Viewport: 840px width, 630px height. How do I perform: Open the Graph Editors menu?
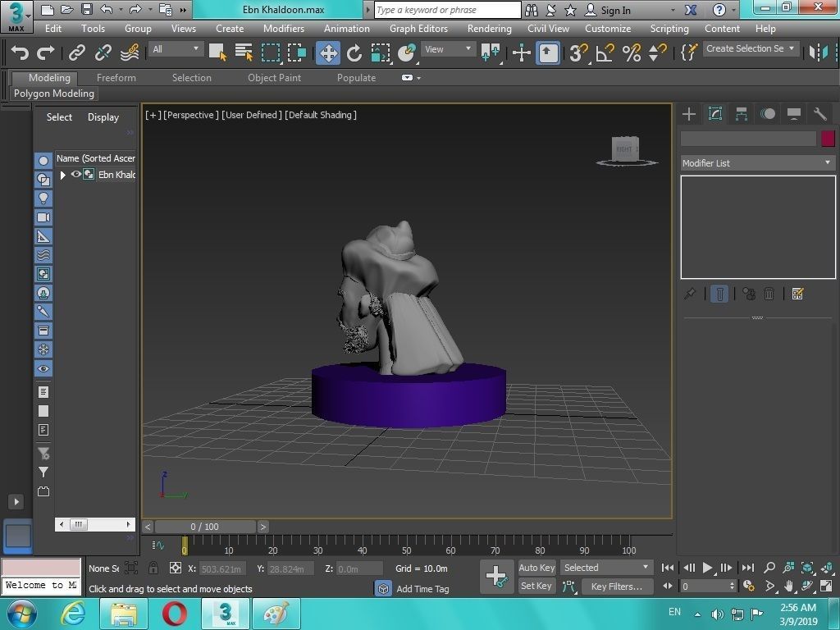[x=418, y=29]
